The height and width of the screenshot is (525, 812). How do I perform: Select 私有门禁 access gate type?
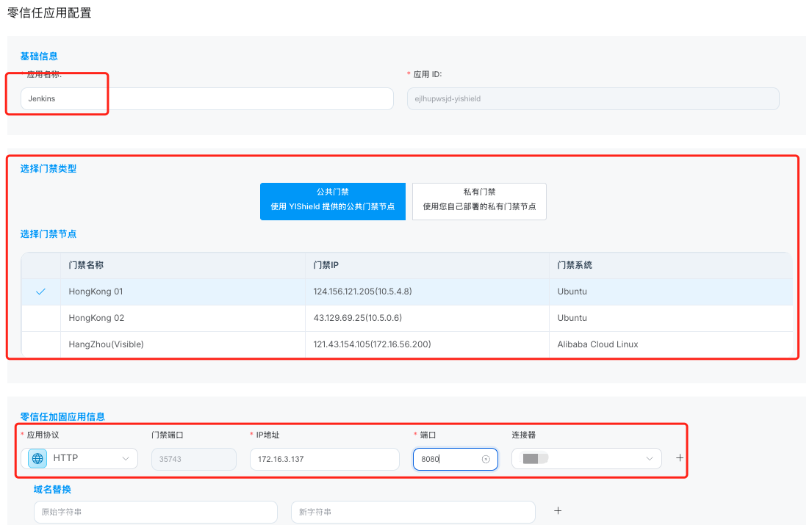click(479, 201)
